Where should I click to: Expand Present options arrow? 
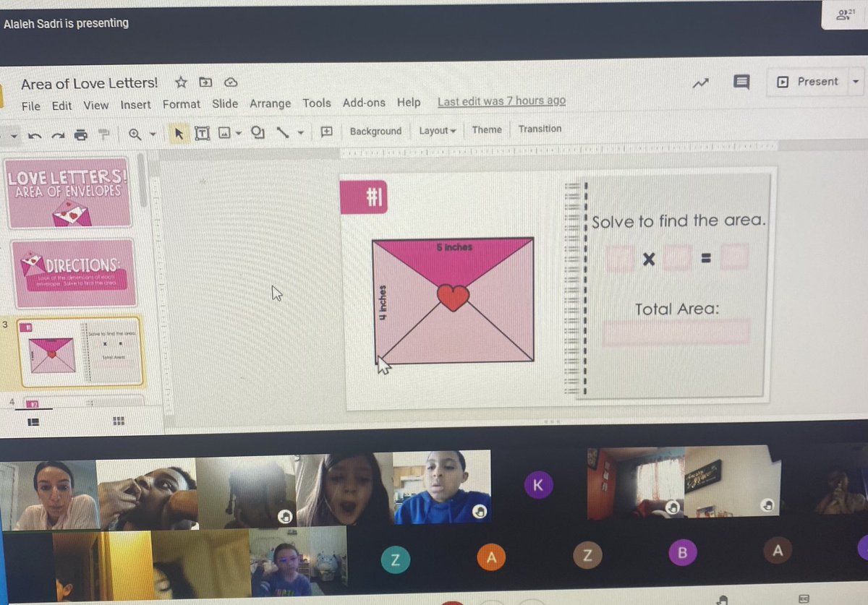click(856, 82)
